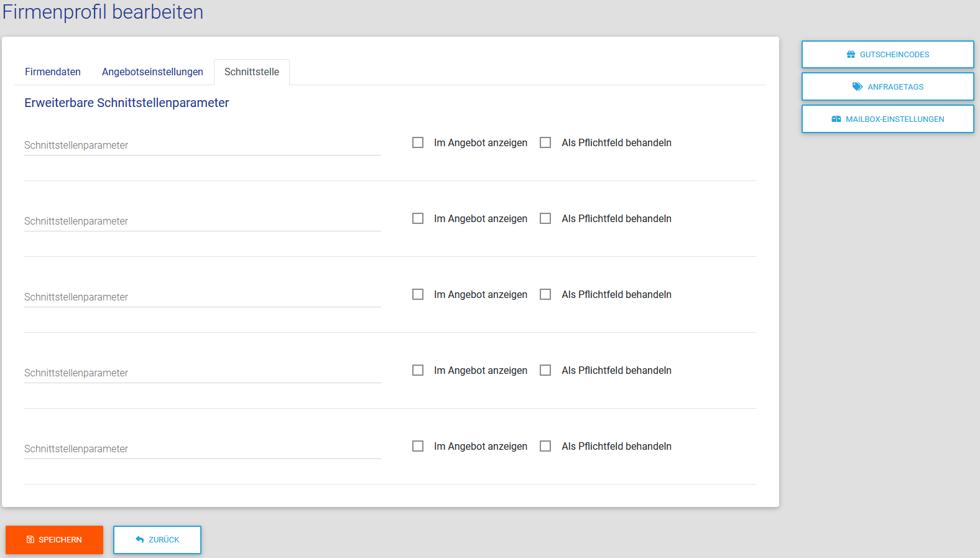Click the mailbox icon beside Mailbox-Einstellungen
The image size is (980, 558).
point(836,119)
